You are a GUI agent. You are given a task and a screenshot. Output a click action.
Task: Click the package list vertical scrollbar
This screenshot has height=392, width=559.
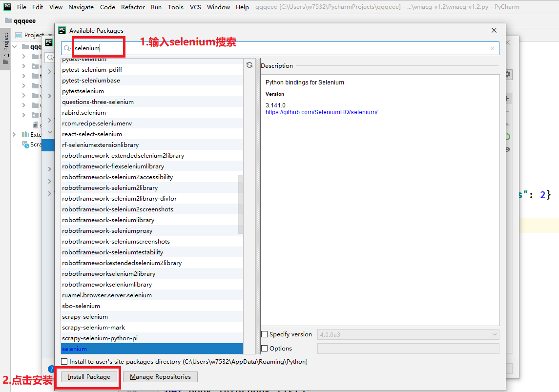tap(241, 205)
